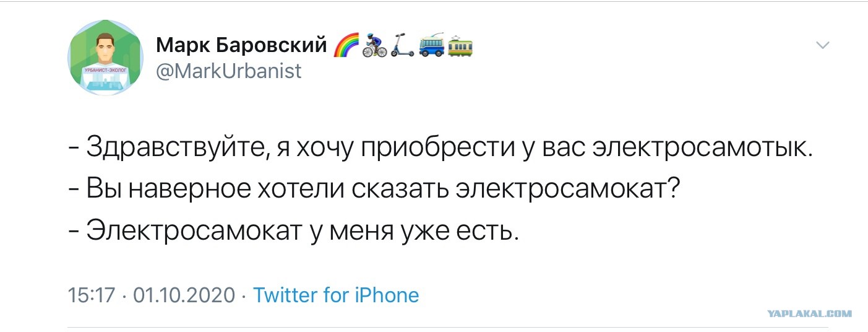Click the 01.10.2020 date
868x332 pixels.
(184, 295)
